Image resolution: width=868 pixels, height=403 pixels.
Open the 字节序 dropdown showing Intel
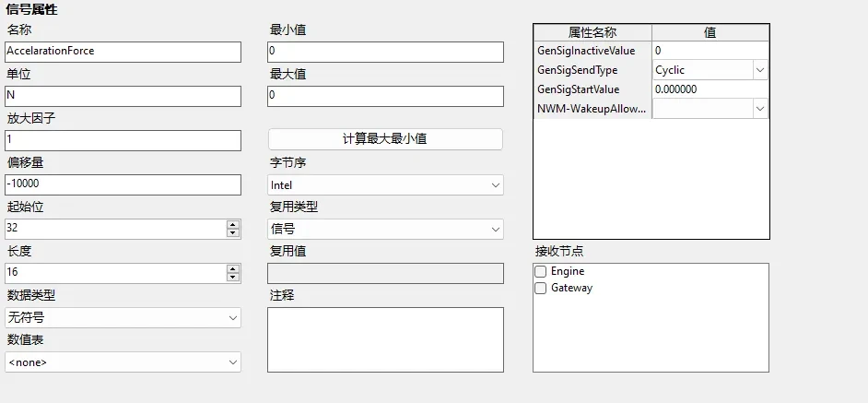point(385,185)
